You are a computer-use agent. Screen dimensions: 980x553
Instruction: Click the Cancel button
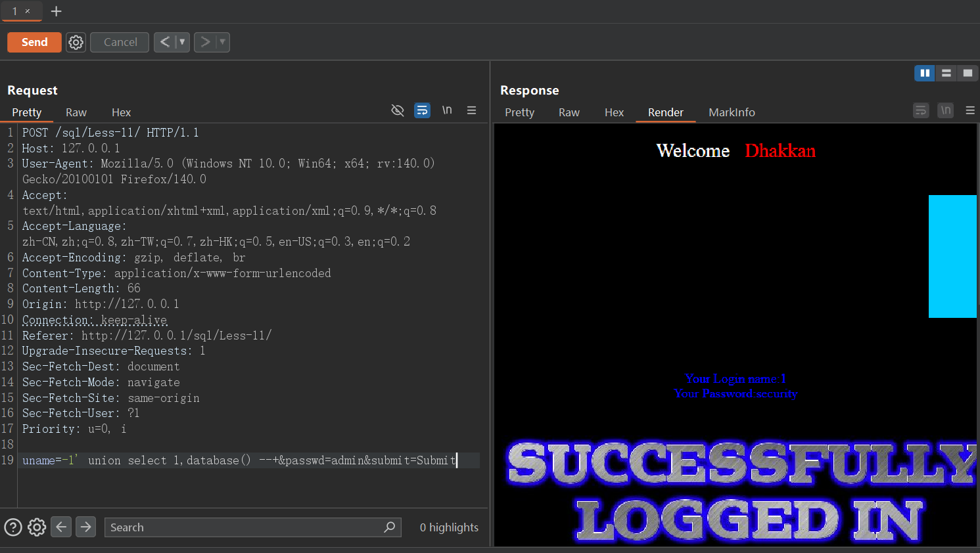(120, 42)
